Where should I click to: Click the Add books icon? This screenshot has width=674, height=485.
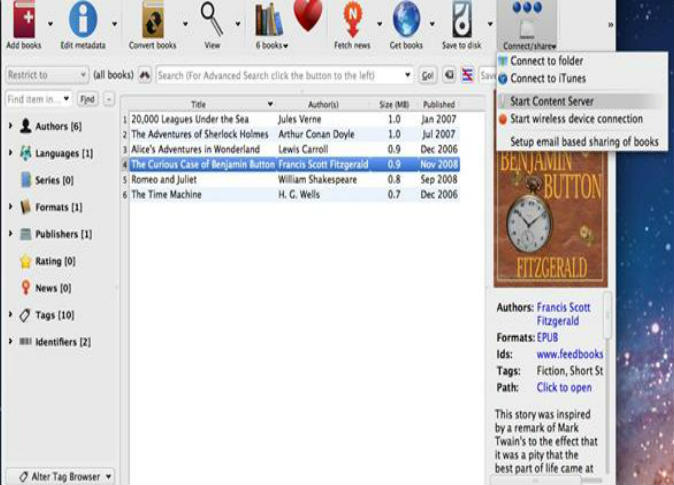23,20
